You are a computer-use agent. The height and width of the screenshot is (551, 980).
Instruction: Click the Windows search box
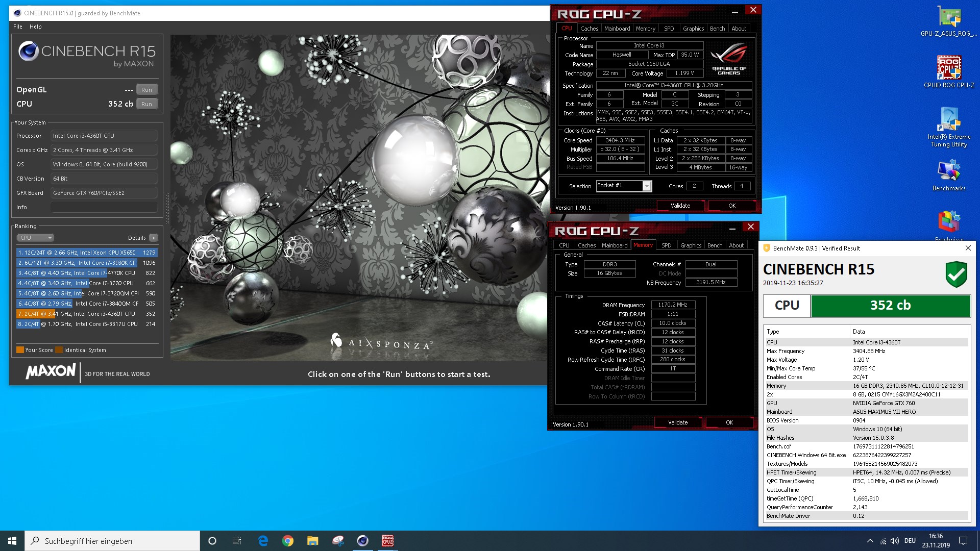[112, 541]
